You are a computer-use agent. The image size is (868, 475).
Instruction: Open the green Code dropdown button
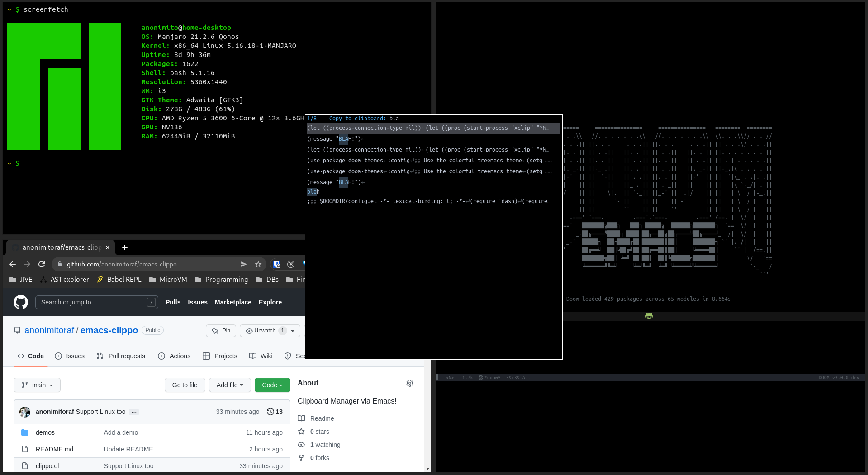point(272,385)
